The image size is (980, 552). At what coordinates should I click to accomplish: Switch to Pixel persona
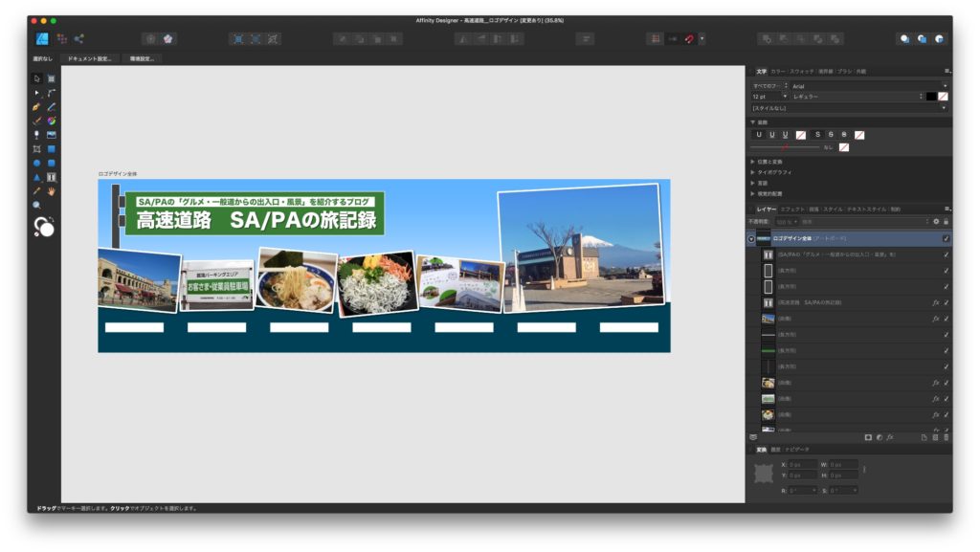point(62,38)
